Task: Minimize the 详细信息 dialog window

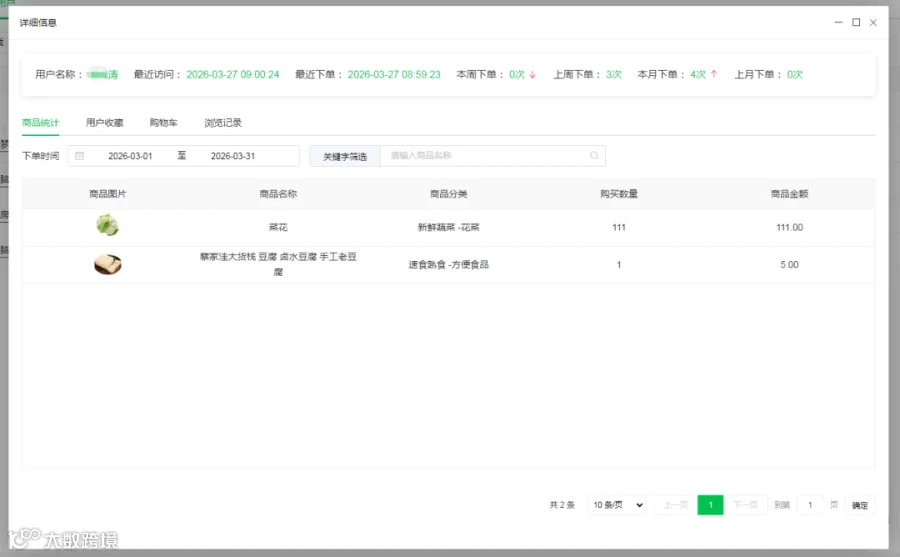Action: tap(839, 22)
